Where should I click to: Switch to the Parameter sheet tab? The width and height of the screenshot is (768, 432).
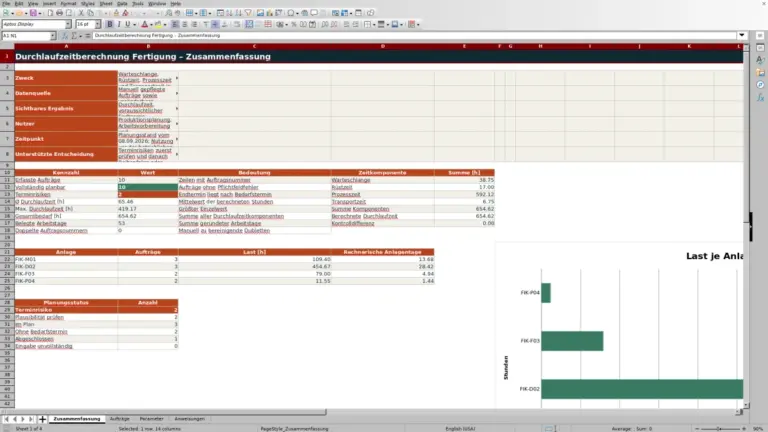(151, 419)
